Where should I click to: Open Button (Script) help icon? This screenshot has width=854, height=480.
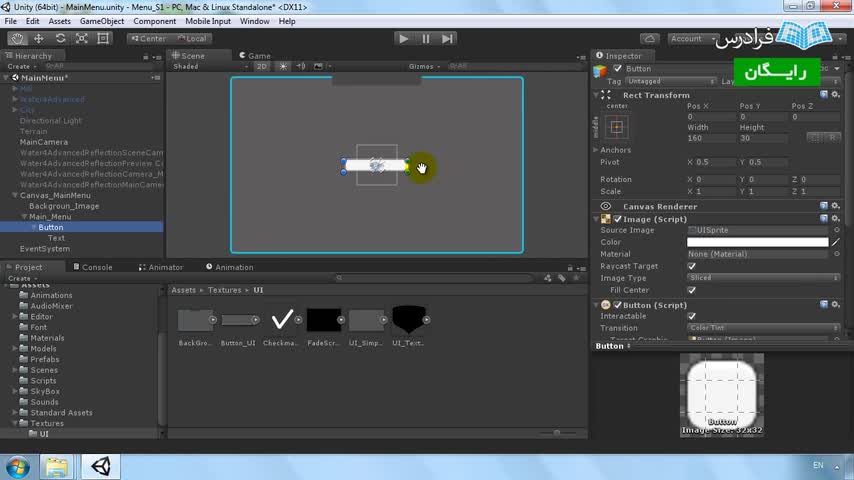tap(824, 305)
